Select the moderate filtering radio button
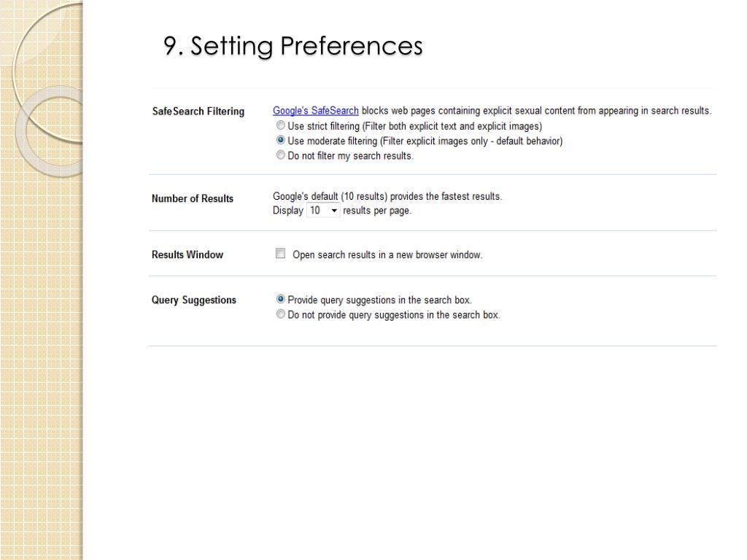The height and width of the screenshot is (560, 747). pos(281,141)
